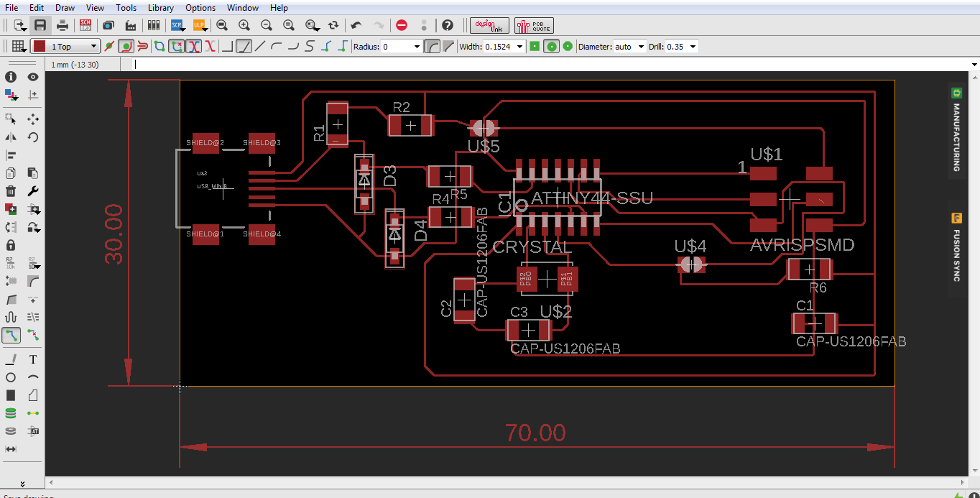Viewport: 980px width, 498px height.
Task: Click the PCB Quote button
Action: [x=534, y=26]
